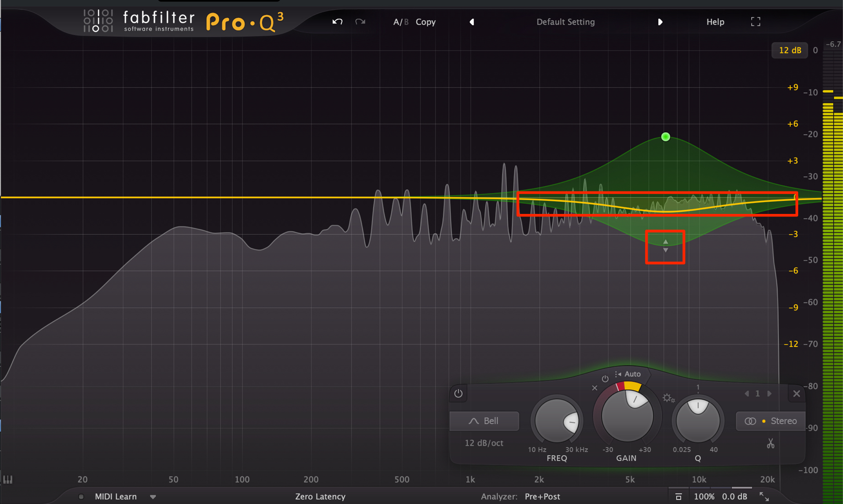Click the band number 1 label
Viewport: 843px width, 504px height.
(x=758, y=393)
